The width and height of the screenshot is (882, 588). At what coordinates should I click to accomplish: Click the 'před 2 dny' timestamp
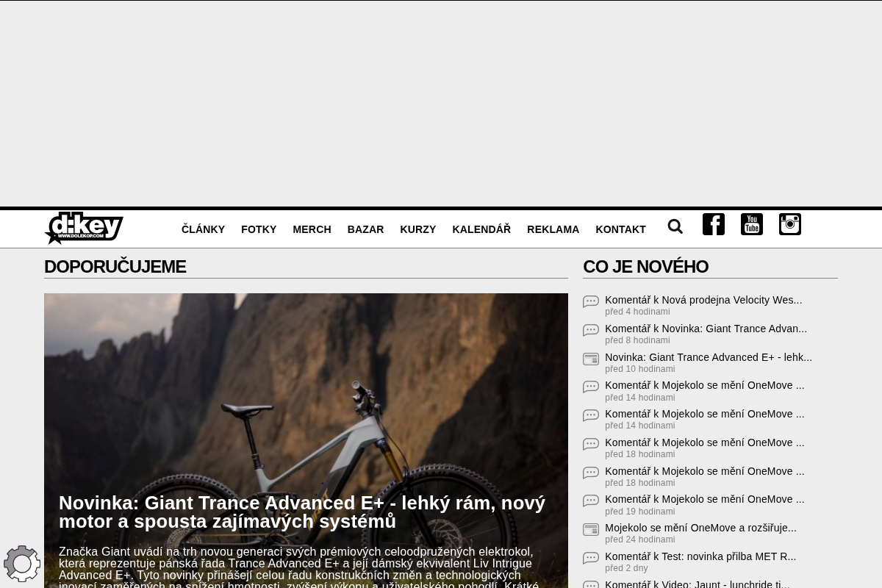[x=626, y=568]
